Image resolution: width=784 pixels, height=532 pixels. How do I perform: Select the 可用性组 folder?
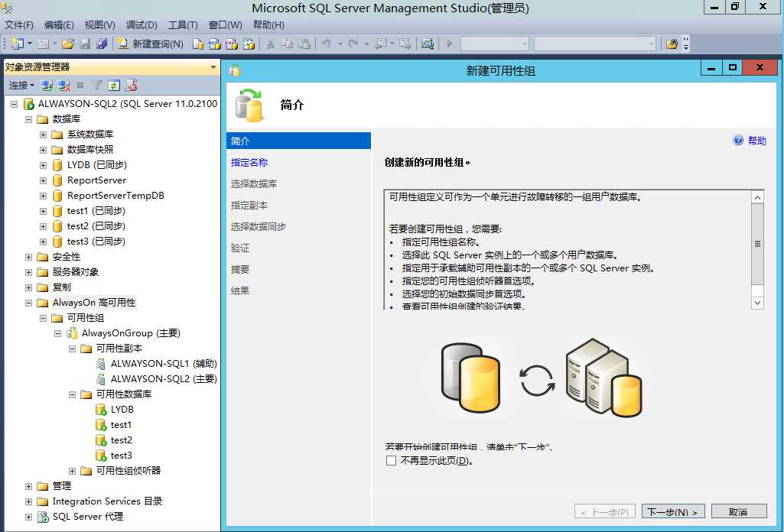[x=86, y=318]
